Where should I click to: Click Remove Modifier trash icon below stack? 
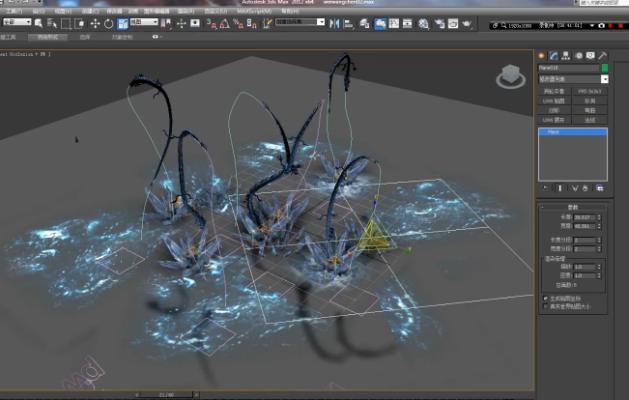(x=585, y=188)
